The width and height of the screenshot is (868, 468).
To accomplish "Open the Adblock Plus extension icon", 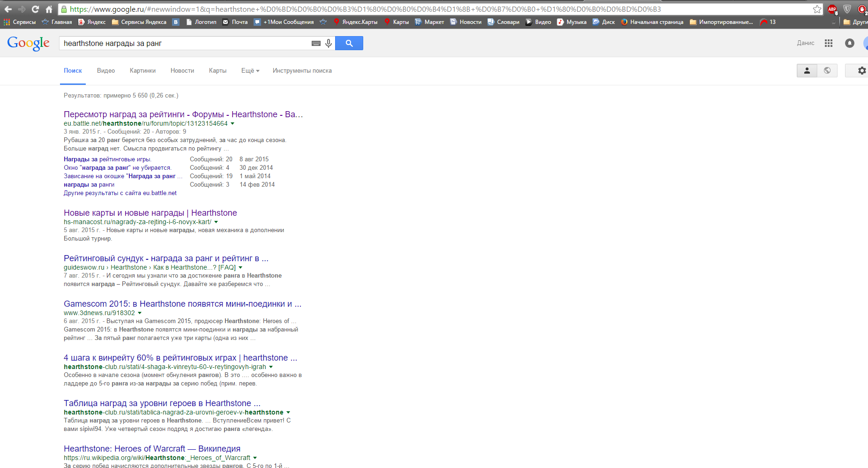I will click(x=832, y=9).
